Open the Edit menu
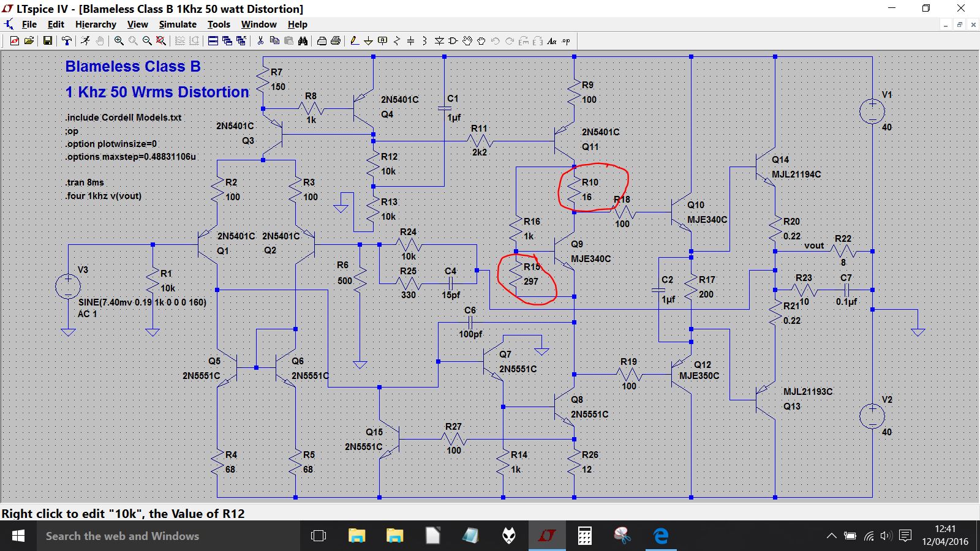 (56, 24)
